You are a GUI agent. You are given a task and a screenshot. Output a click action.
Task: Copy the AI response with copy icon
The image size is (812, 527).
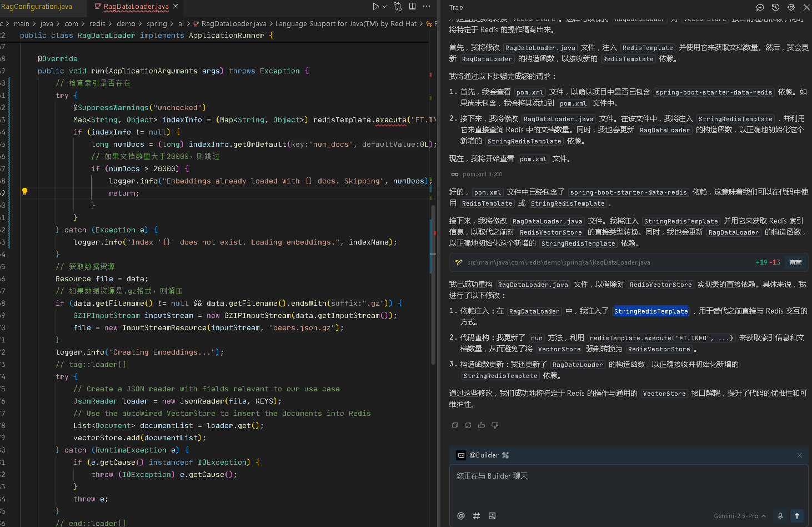pyautogui.click(x=455, y=425)
